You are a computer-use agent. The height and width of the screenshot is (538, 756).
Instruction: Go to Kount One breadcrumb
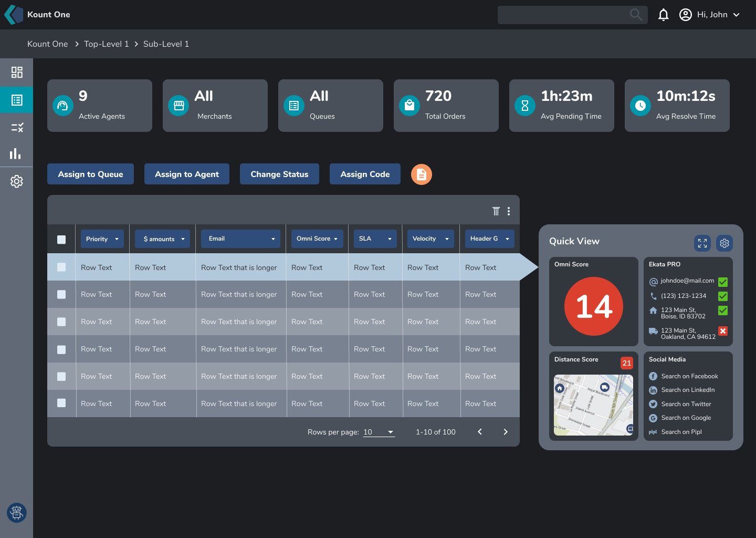[48, 44]
